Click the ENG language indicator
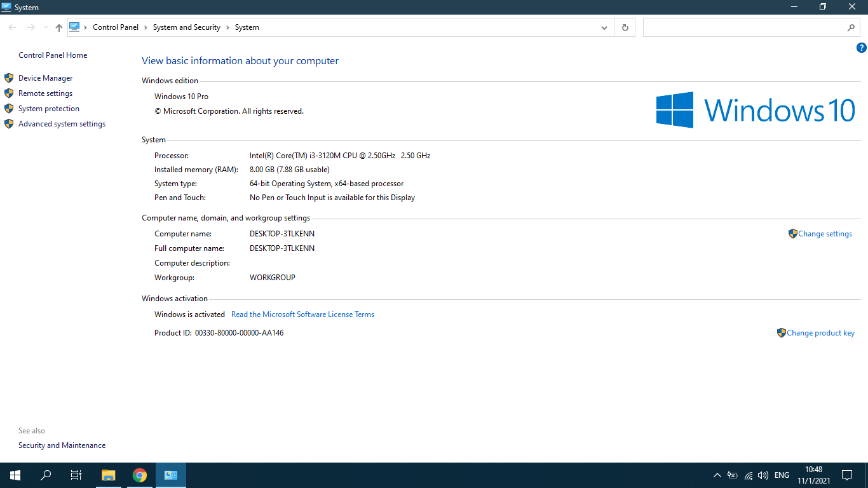The height and width of the screenshot is (488, 868). tap(782, 475)
